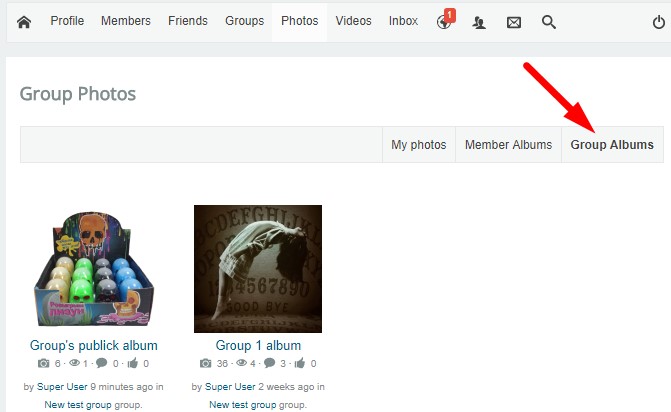The height and width of the screenshot is (412, 671).
Task: Click comment bubble icon under Group 1 album
Action: pos(270,363)
